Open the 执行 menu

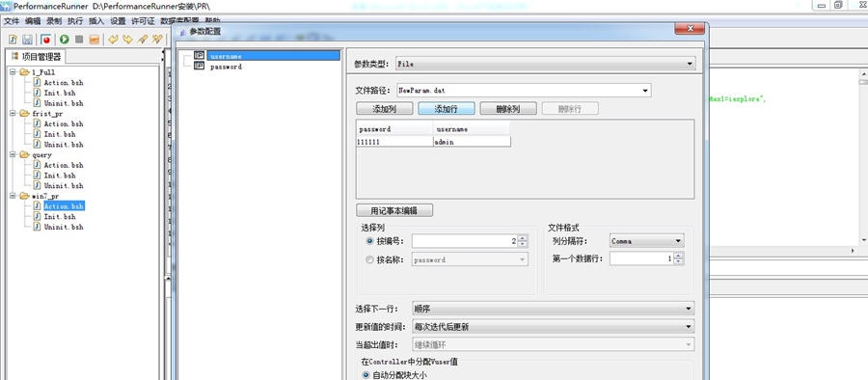click(x=75, y=21)
